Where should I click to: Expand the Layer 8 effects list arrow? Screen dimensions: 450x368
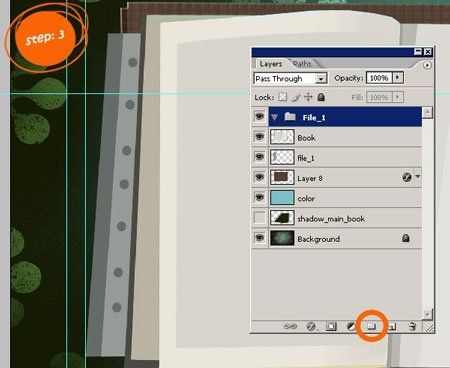(418, 176)
